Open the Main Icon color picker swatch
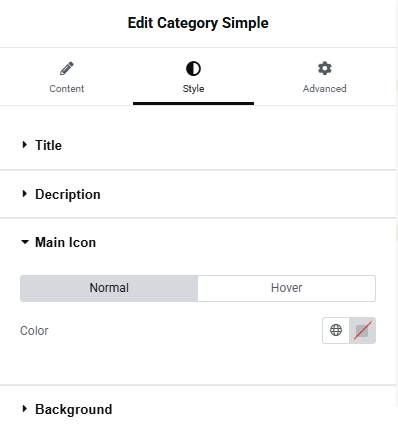Image resolution: width=398 pixels, height=438 pixels. click(x=362, y=330)
